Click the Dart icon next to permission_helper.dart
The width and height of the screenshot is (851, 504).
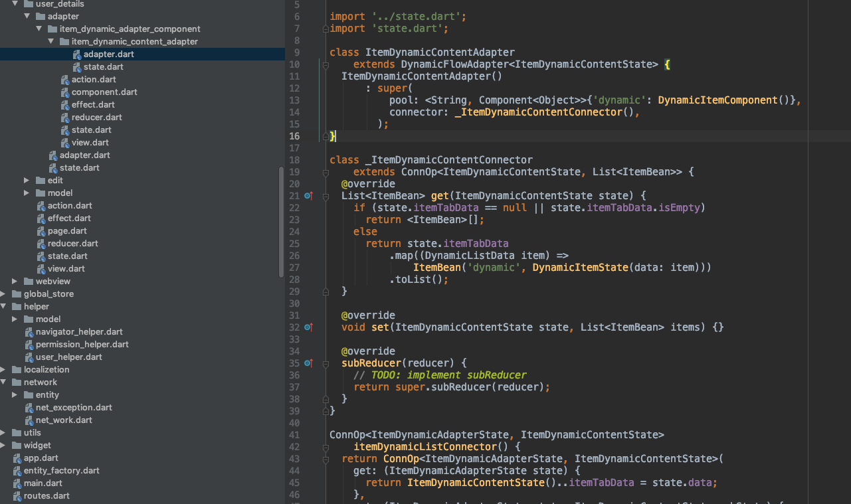pos(28,344)
